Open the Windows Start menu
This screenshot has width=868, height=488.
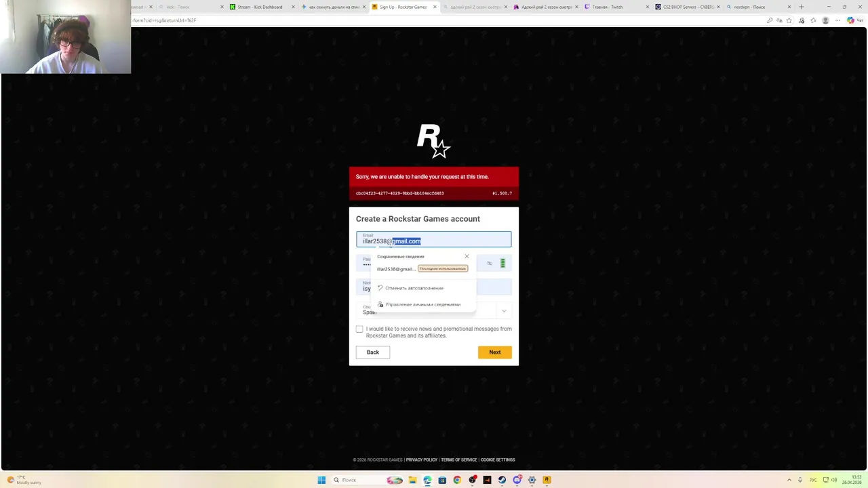point(321,480)
